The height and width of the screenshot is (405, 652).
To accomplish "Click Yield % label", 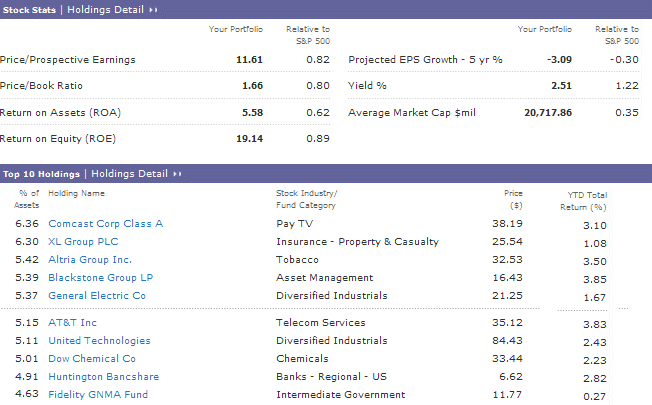I will 367,86.
